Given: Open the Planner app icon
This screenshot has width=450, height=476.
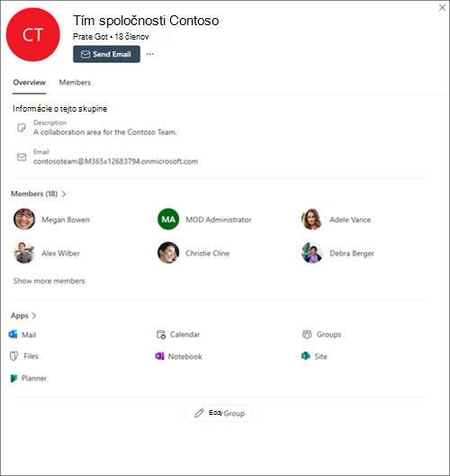Looking at the screenshot, I should pyautogui.click(x=13, y=378).
